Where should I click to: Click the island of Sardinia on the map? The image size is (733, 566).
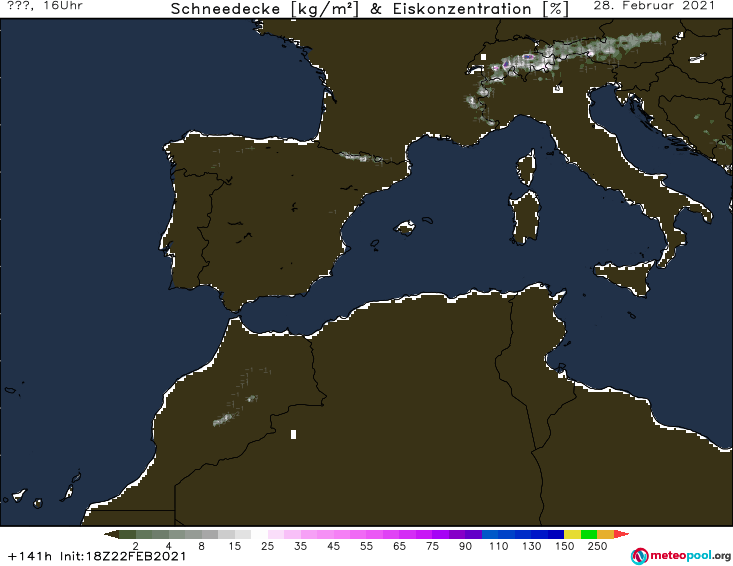[525, 218]
